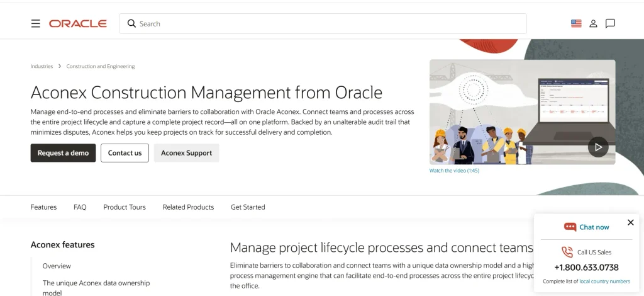
Task: Jump to the FAQ tab
Action: [80, 207]
